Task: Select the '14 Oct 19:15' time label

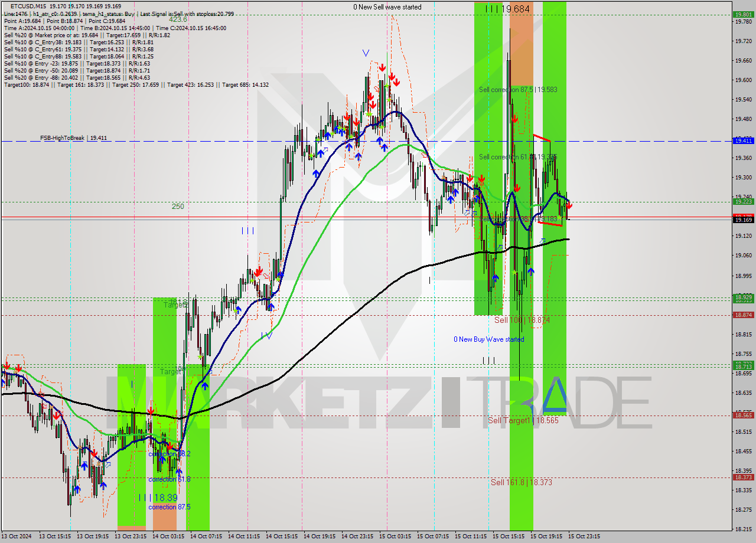Action: pos(319,537)
